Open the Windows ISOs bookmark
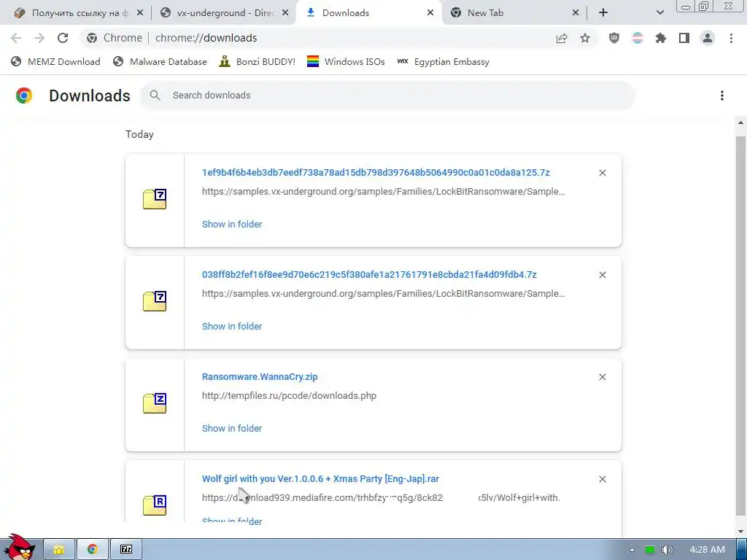This screenshot has width=747, height=560. coord(346,61)
